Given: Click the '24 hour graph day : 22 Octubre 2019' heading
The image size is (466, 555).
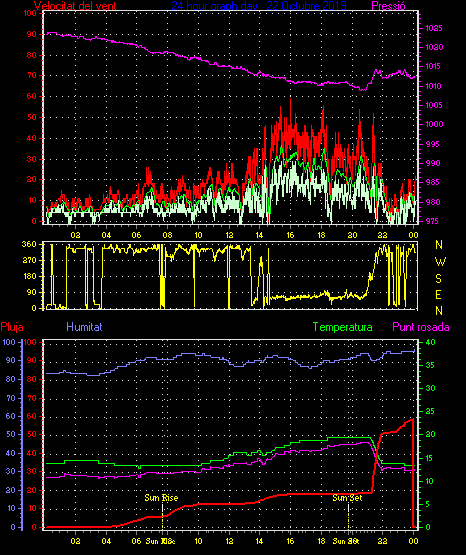Looking at the screenshot, I should (x=259, y=5).
